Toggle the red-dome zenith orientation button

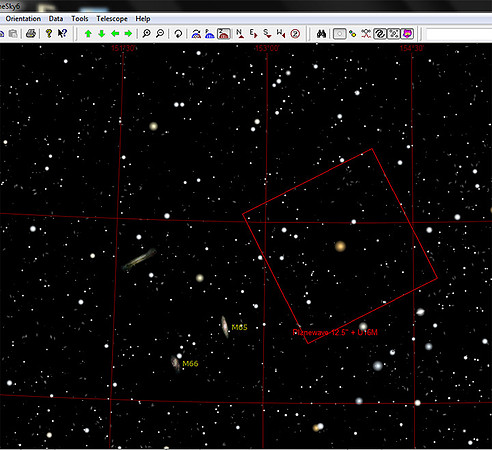click(224, 34)
